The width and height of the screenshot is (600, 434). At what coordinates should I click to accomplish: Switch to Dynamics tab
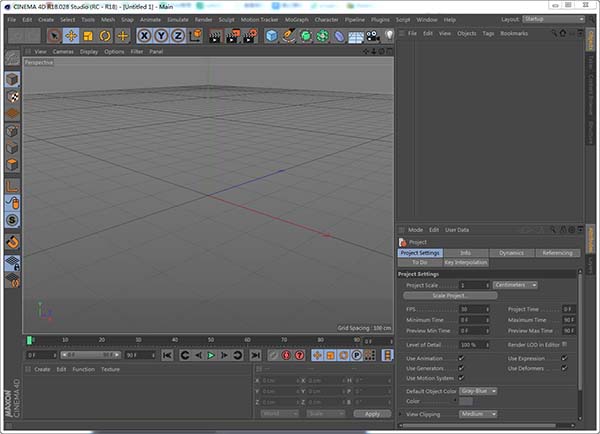coord(511,253)
